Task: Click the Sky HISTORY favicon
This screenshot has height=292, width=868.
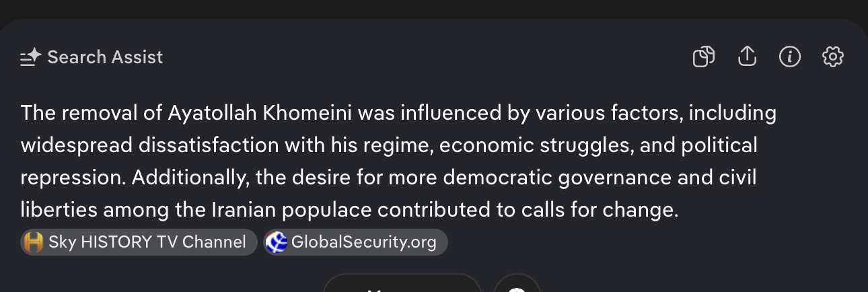Action: [33, 242]
